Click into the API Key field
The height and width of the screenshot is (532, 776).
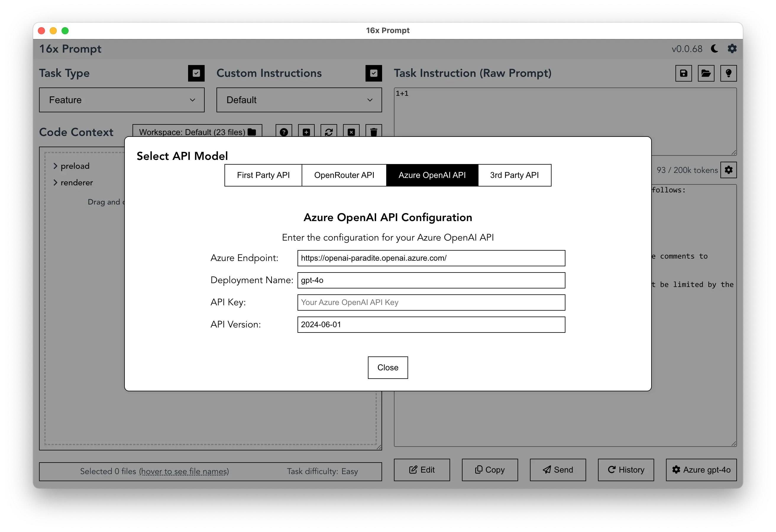(x=431, y=302)
